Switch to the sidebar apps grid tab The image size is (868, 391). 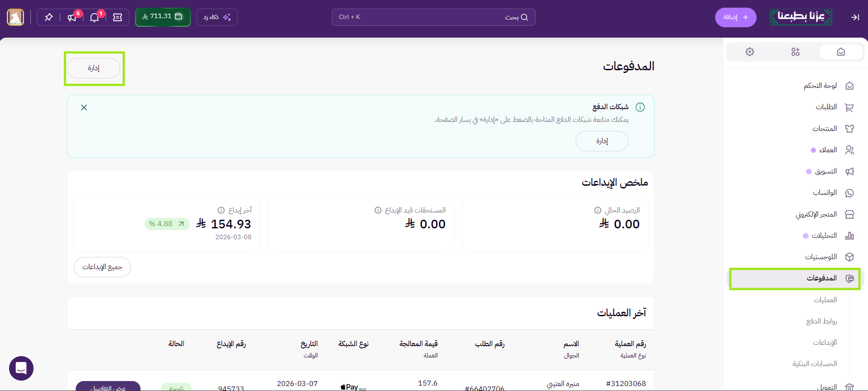click(795, 52)
